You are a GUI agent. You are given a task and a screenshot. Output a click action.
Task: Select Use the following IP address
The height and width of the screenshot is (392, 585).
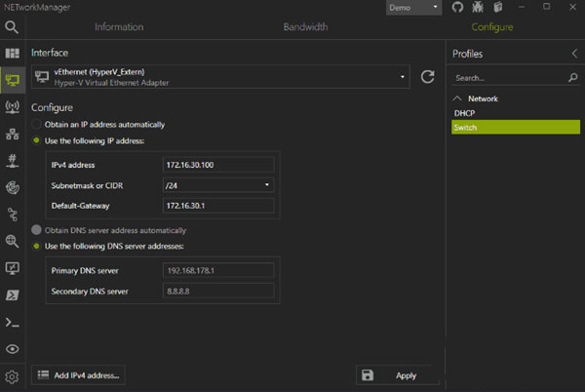tap(37, 141)
